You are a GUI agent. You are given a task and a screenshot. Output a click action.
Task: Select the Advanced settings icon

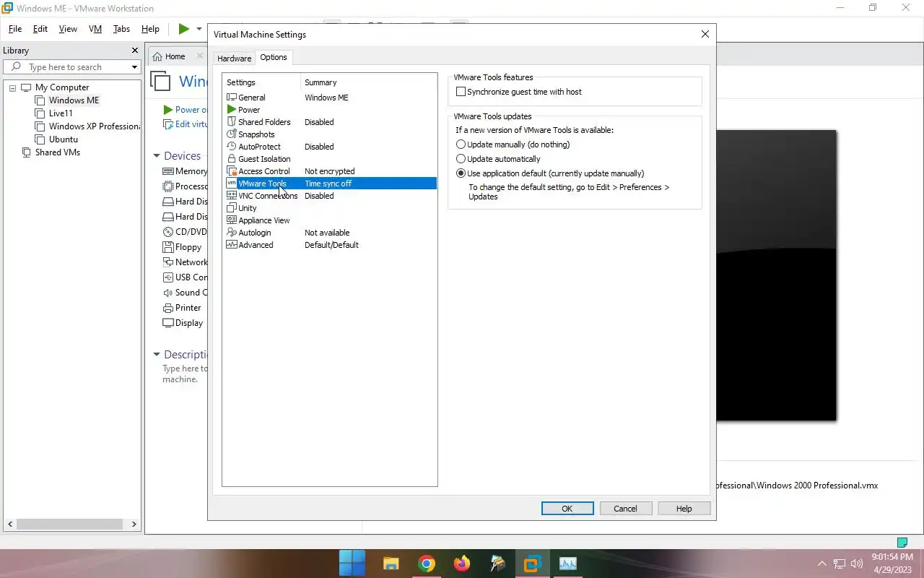pyautogui.click(x=231, y=245)
